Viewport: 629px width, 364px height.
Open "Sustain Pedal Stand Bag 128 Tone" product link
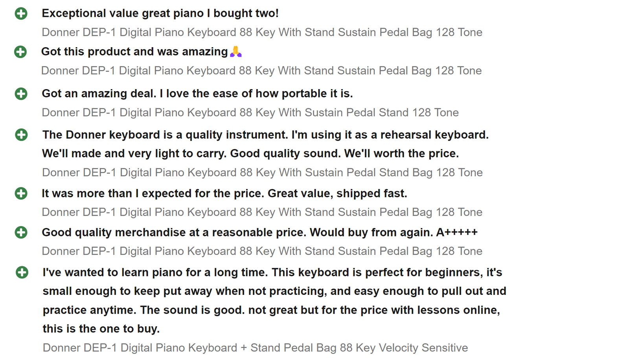click(x=262, y=173)
